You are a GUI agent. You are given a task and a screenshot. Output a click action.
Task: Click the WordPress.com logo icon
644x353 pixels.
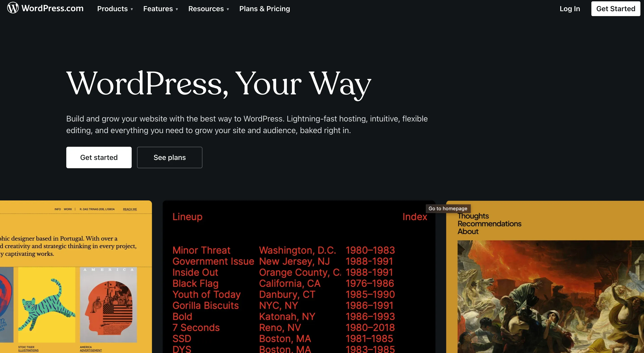click(12, 8)
